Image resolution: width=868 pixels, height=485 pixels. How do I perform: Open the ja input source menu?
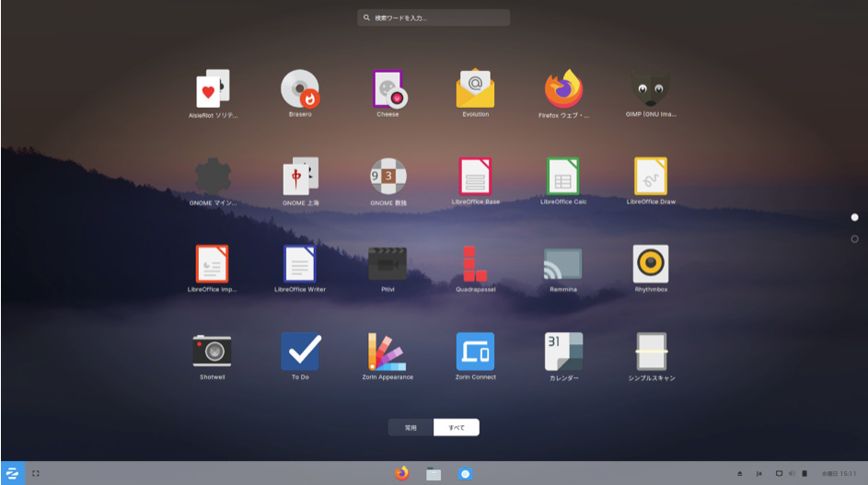758,474
